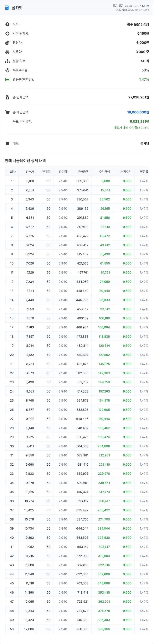Click the 폴카닷 title in the header

17,8
